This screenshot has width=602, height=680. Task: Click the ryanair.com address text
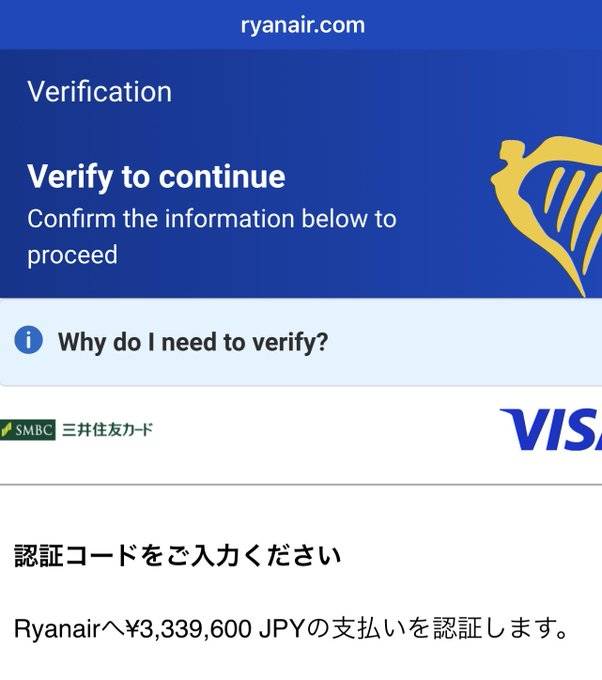[303, 25]
